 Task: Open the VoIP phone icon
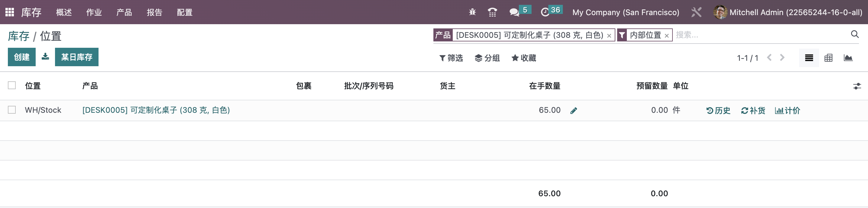pos(492,12)
